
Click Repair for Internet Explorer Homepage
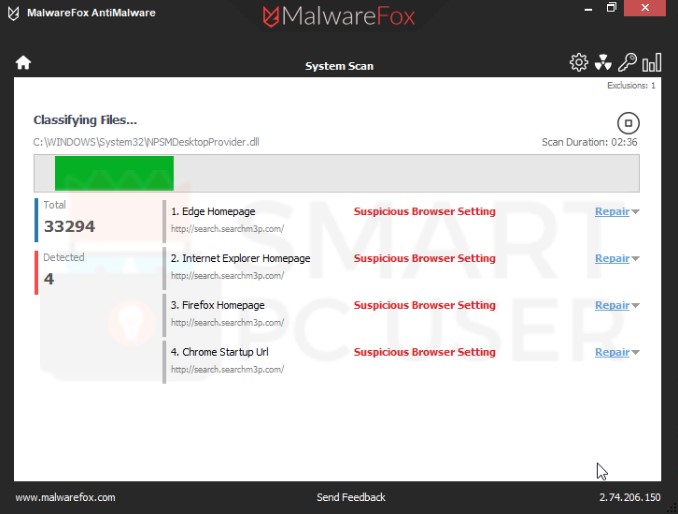(612, 258)
